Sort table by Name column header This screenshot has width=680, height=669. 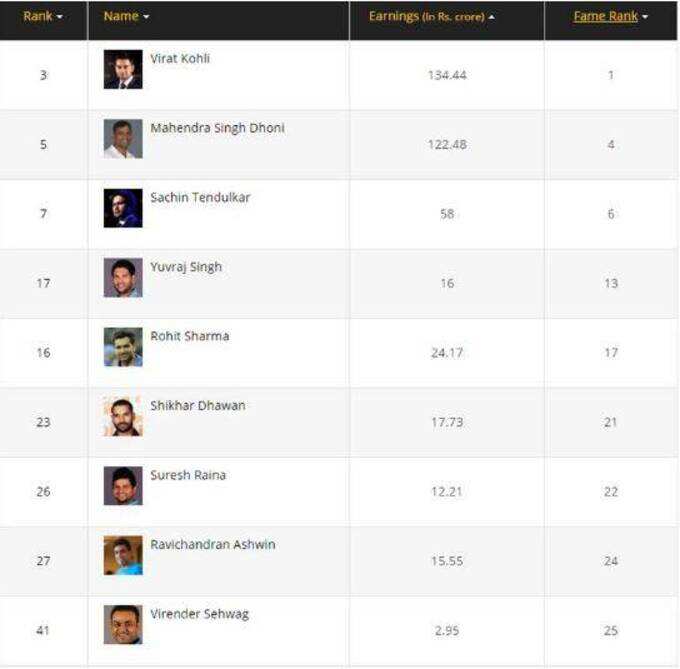[x=126, y=16]
